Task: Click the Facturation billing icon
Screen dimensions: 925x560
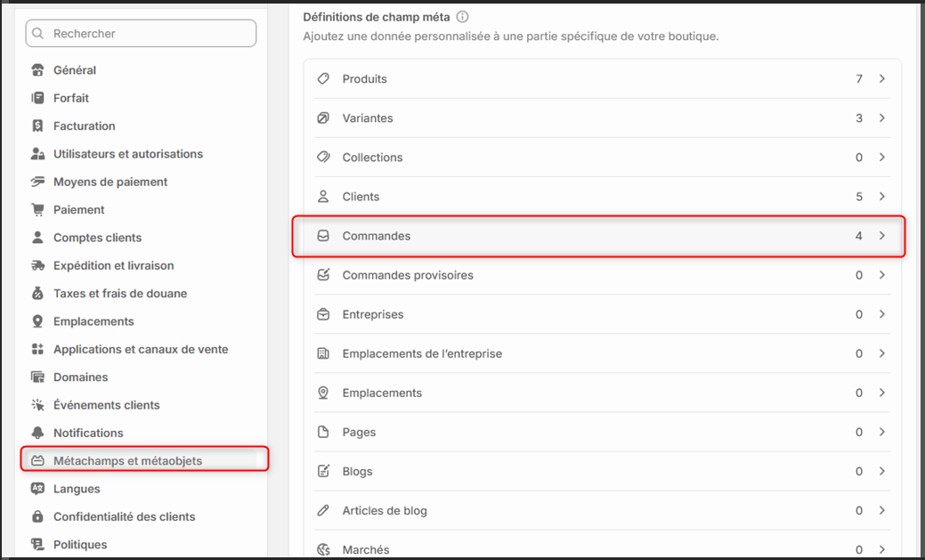Action: tap(37, 126)
